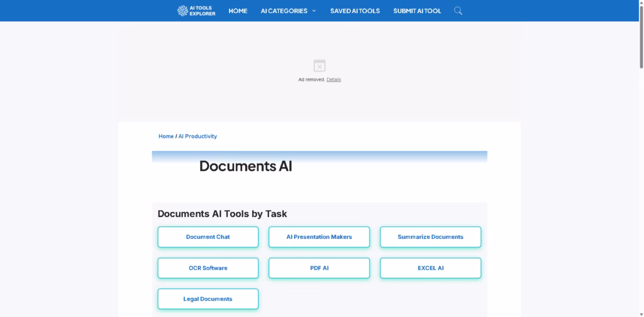This screenshot has width=644, height=317.
Task: Open the EXCEL AI task button
Action: [x=430, y=268]
